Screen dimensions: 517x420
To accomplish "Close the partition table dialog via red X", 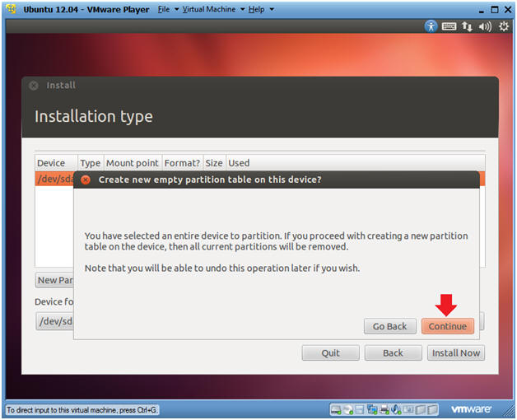I will (x=86, y=180).
